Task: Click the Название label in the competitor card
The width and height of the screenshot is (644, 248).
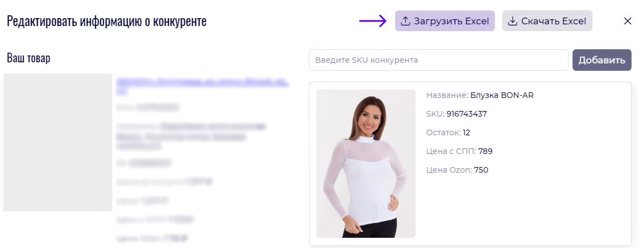Action: (447, 96)
